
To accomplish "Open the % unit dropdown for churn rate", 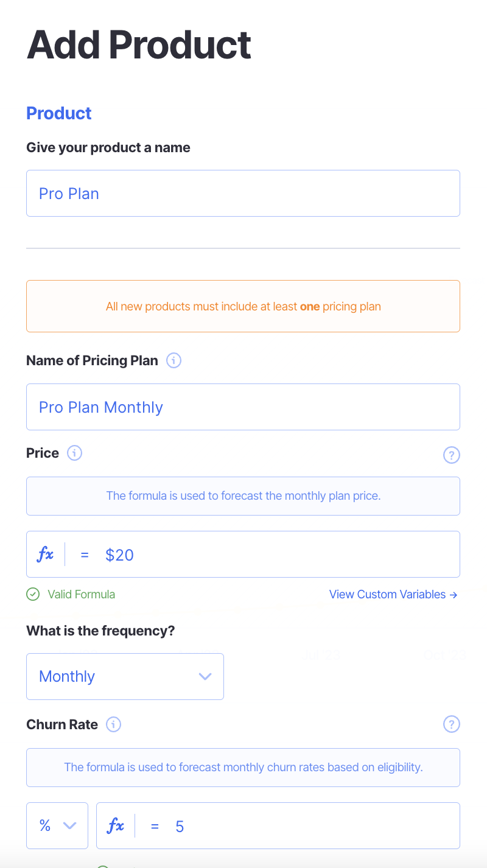I will click(57, 826).
